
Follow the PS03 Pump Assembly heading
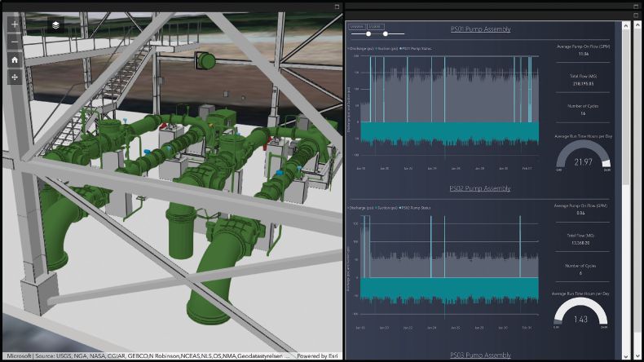tap(480, 355)
